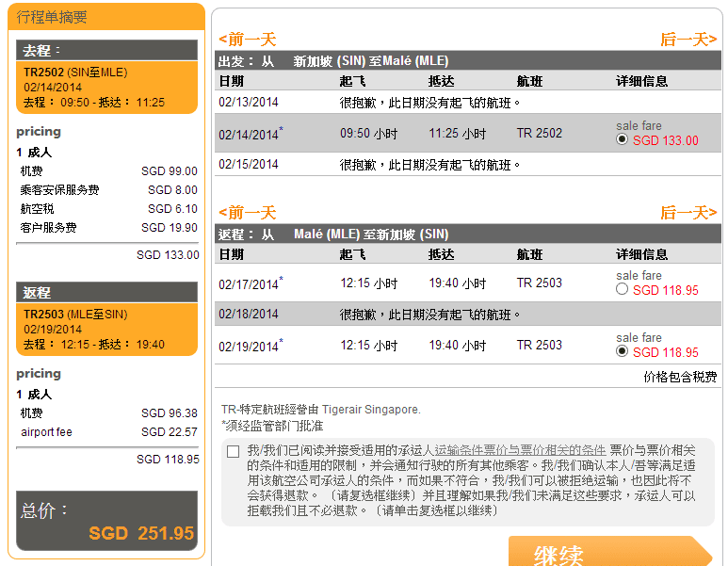
Task: Show 后一天 for the return flight
Action: (688, 213)
